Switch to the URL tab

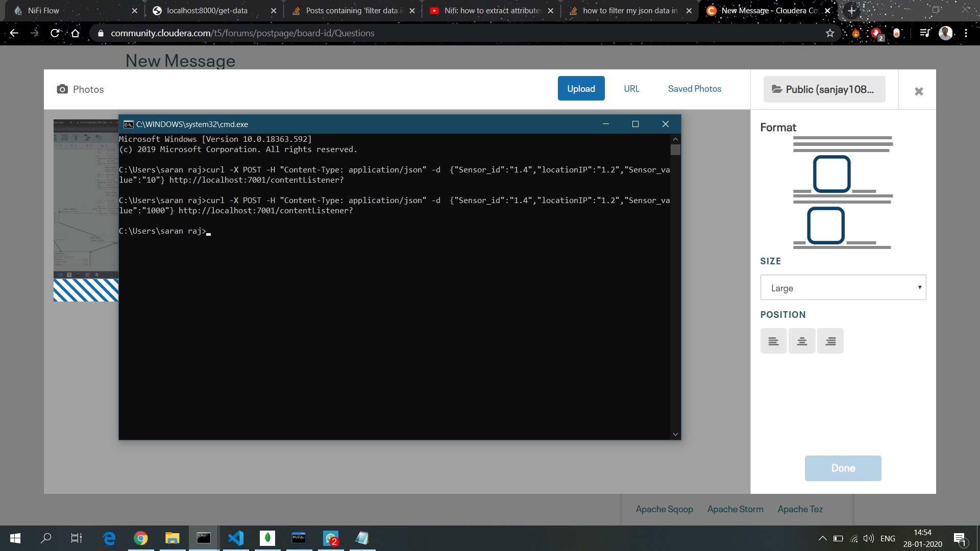tap(631, 88)
